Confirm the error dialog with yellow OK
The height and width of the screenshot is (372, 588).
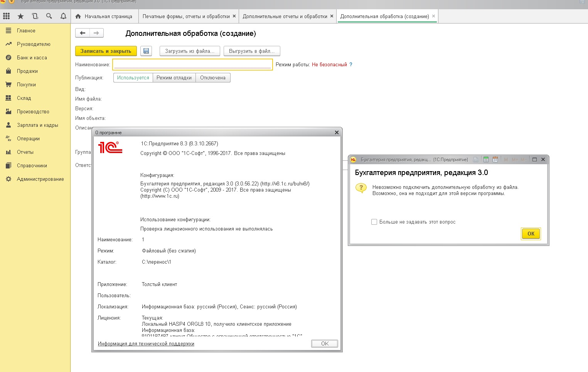531,234
